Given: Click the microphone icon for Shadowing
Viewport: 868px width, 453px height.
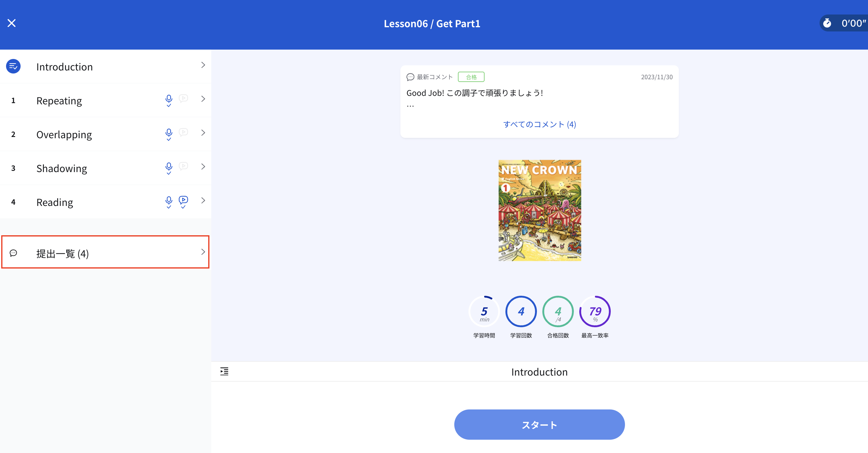Looking at the screenshot, I should (x=169, y=168).
